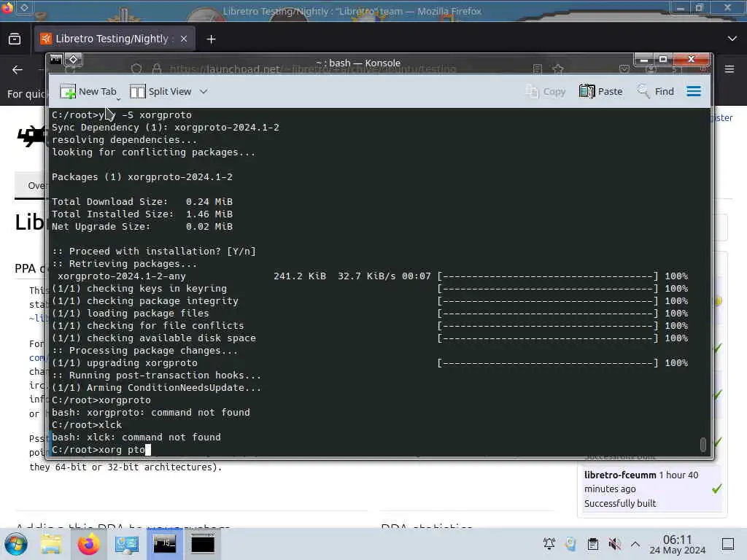Image resolution: width=747 pixels, height=560 pixels.
Task: Click the Copy toolbar button in Konsole
Action: 546,91
